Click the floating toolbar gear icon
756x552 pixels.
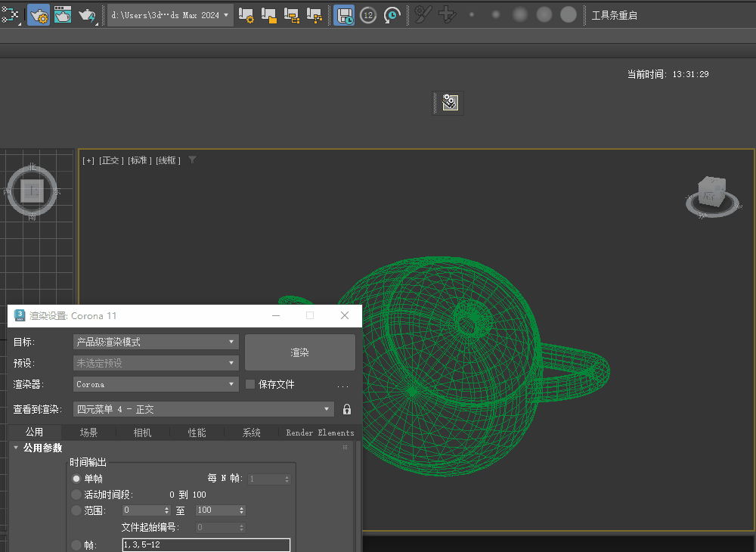coord(450,103)
